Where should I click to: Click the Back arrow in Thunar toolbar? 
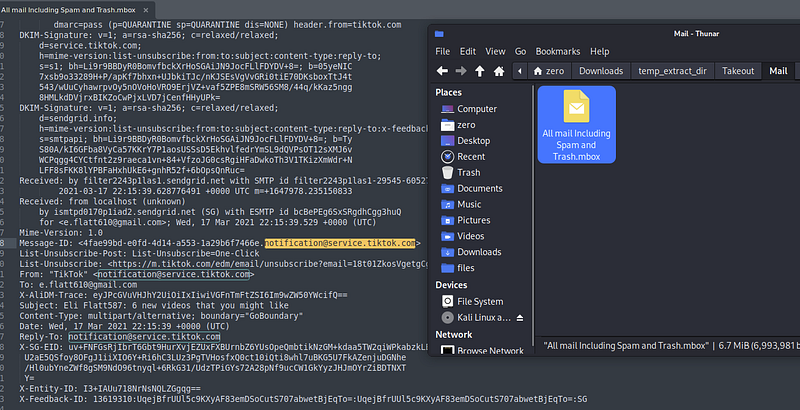click(443, 71)
